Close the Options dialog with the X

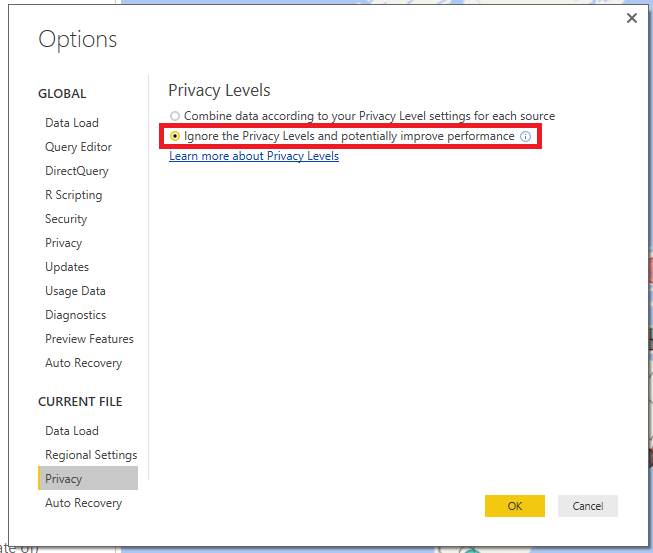pos(631,18)
